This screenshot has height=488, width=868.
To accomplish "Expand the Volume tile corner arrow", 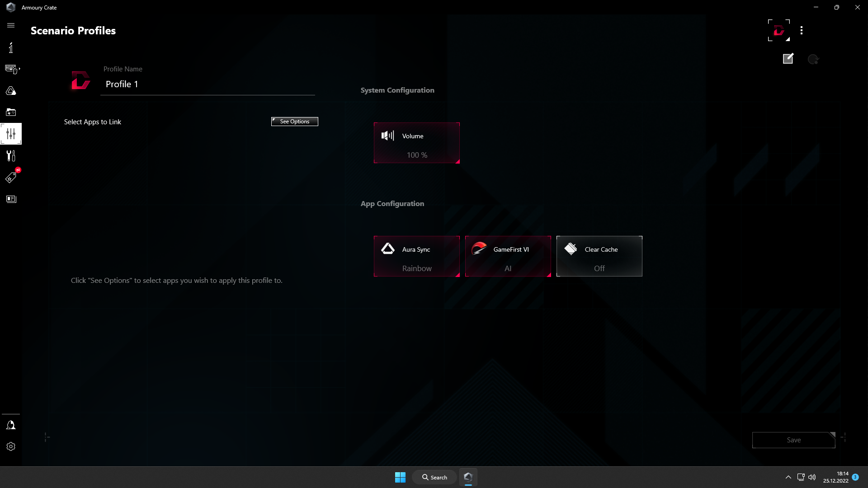I will [x=458, y=161].
